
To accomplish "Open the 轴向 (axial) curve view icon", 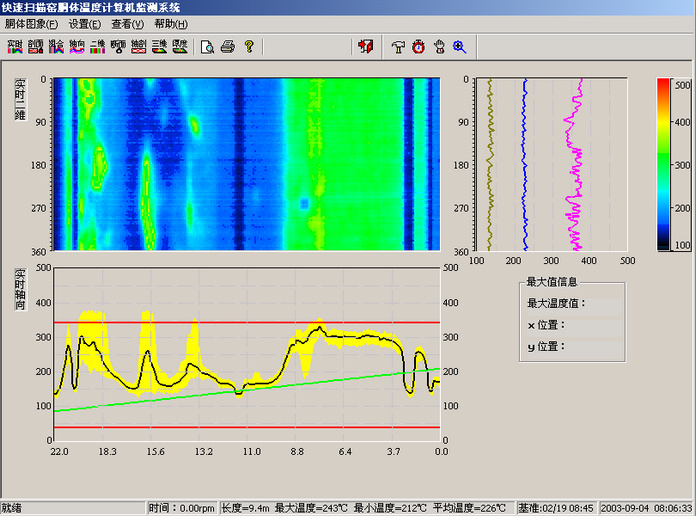I will [x=77, y=46].
